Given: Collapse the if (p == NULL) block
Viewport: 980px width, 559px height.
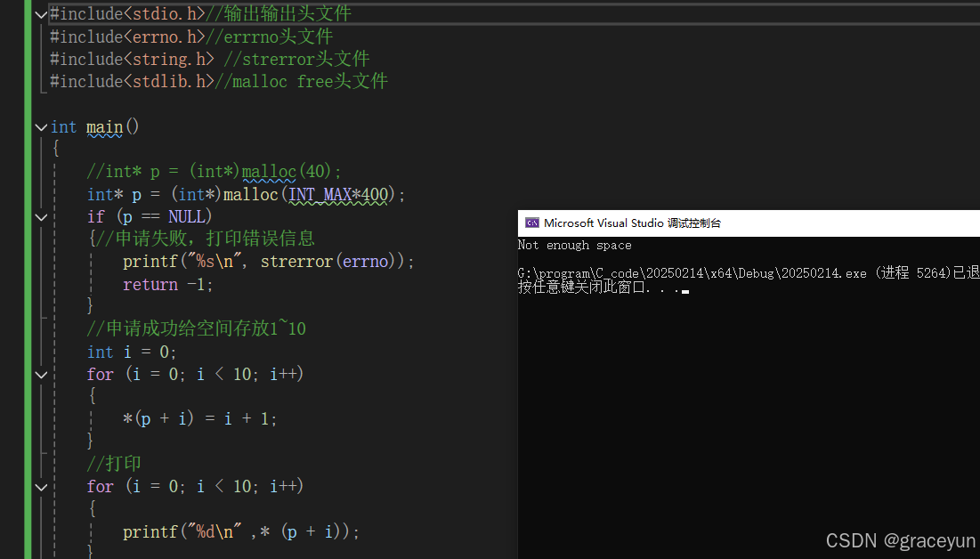Looking at the screenshot, I should (41, 217).
